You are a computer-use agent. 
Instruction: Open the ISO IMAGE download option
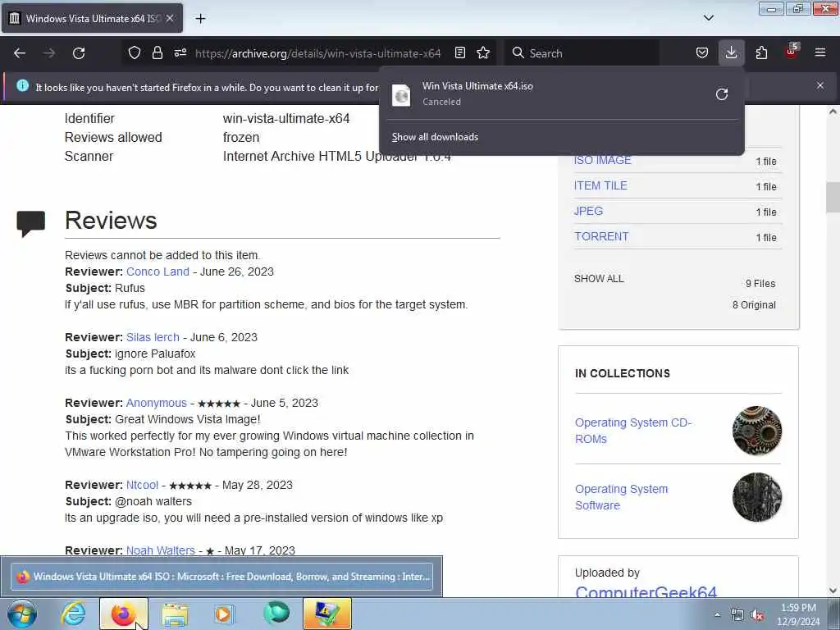pos(603,160)
